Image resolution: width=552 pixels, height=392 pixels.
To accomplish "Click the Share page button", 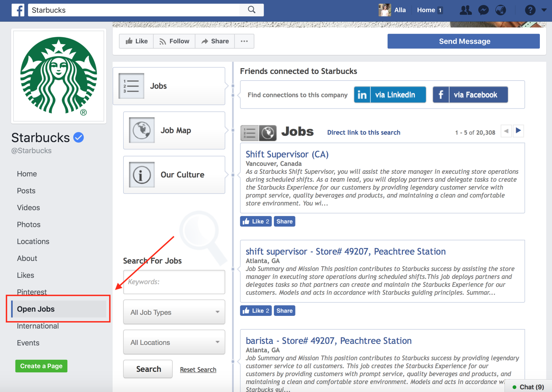I will pyautogui.click(x=215, y=41).
